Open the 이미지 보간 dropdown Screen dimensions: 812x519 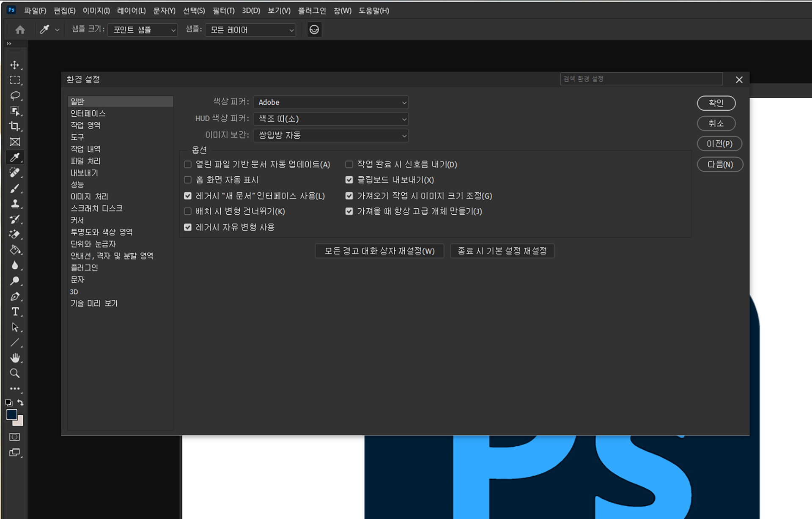coord(331,135)
